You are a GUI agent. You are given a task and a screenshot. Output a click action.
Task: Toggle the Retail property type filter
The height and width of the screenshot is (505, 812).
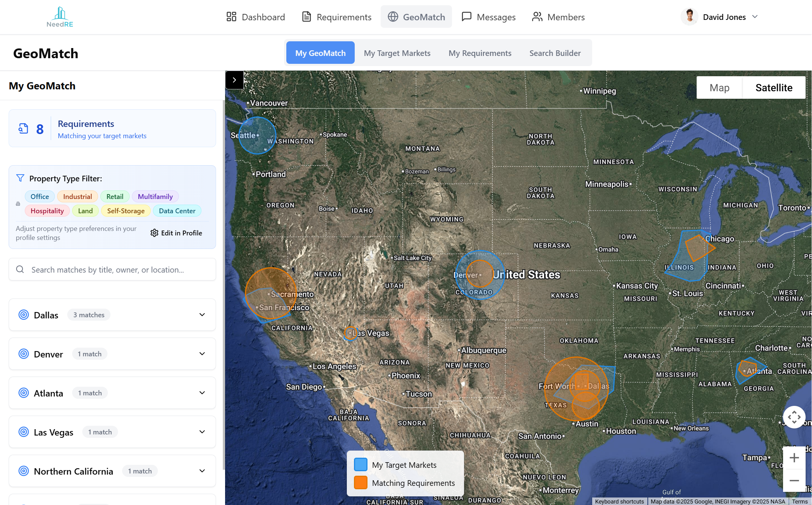click(x=115, y=196)
